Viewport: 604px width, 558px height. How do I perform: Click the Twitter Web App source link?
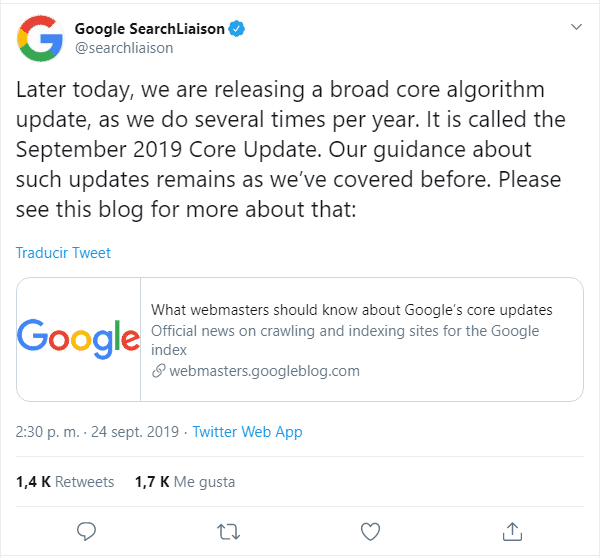point(247,432)
